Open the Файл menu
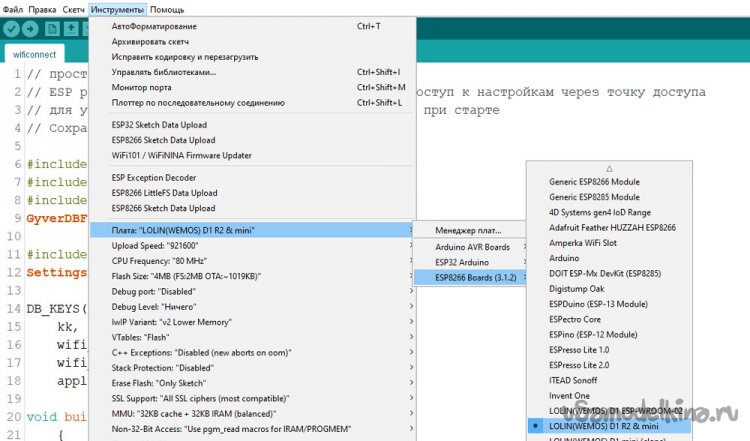This screenshot has height=441, width=750. click(14, 8)
